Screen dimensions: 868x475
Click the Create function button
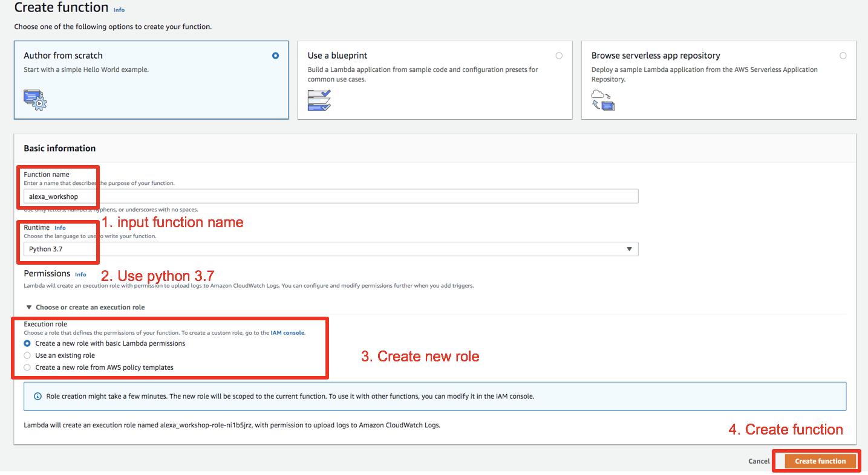(820, 461)
